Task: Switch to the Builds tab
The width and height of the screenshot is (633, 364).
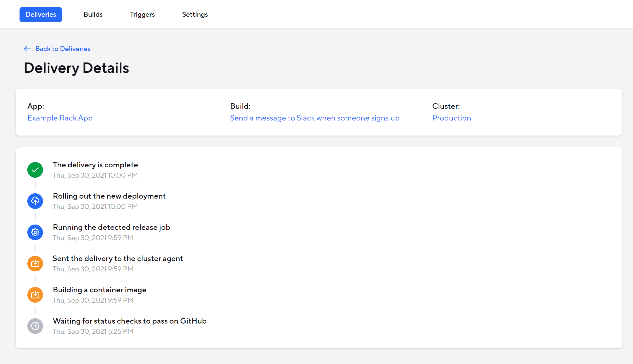Action: point(93,14)
